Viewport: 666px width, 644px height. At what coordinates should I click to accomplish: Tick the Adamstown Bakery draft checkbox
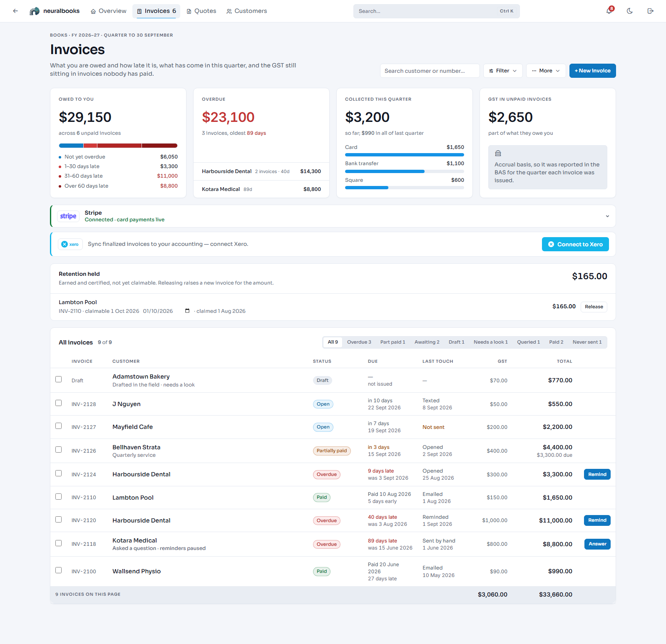(x=59, y=379)
